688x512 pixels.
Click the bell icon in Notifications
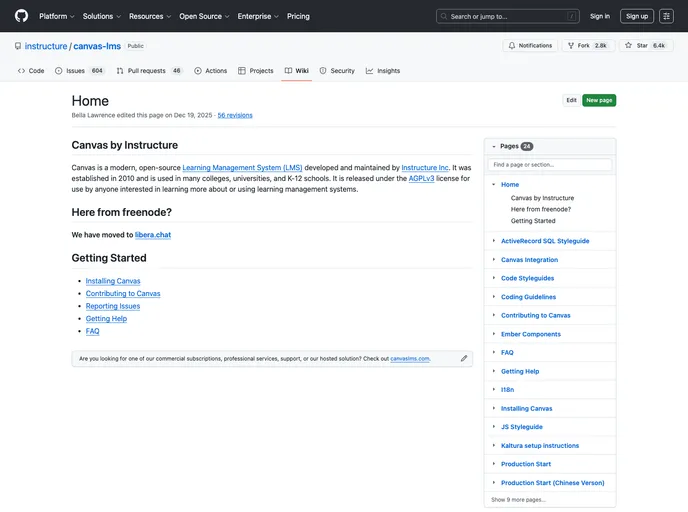click(x=512, y=46)
